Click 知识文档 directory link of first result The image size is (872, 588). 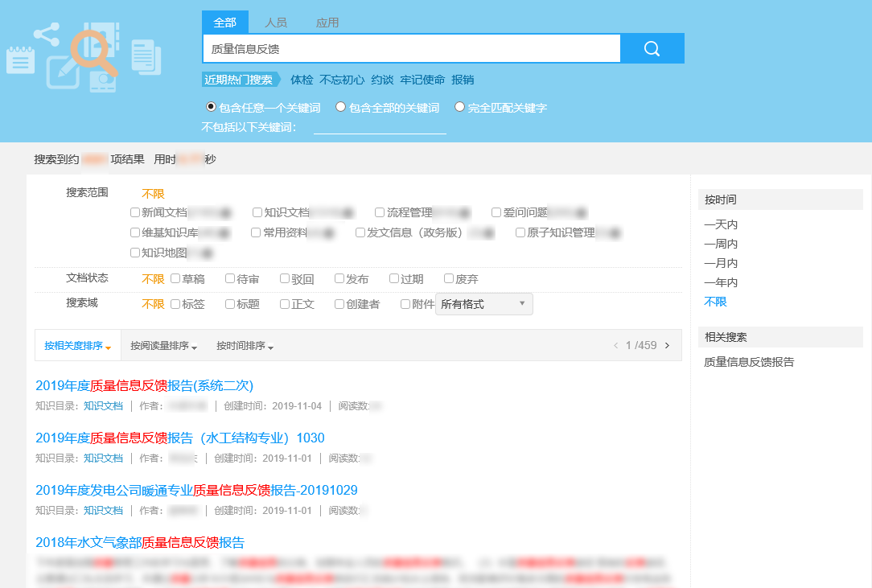pyautogui.click(x=103, y=406)
